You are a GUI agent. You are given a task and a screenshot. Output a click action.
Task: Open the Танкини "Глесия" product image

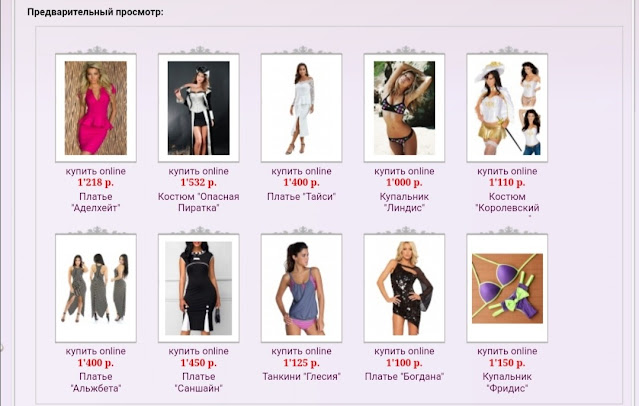(301, 288)
